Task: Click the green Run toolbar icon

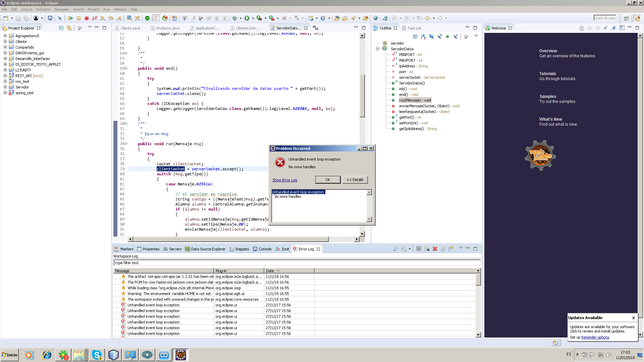Action: [x=247, y=18]
